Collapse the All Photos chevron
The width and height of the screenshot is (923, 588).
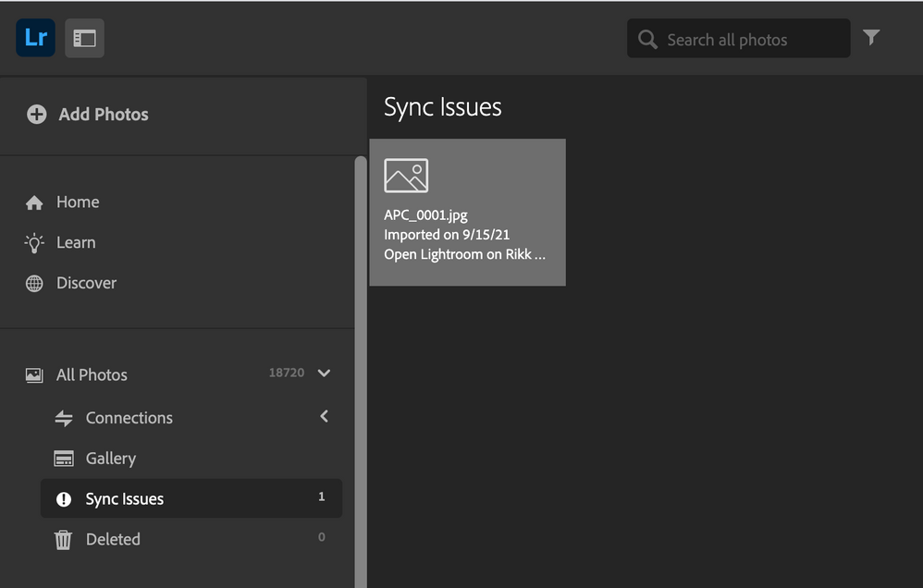pyautogui.click(x=324, y=374)
